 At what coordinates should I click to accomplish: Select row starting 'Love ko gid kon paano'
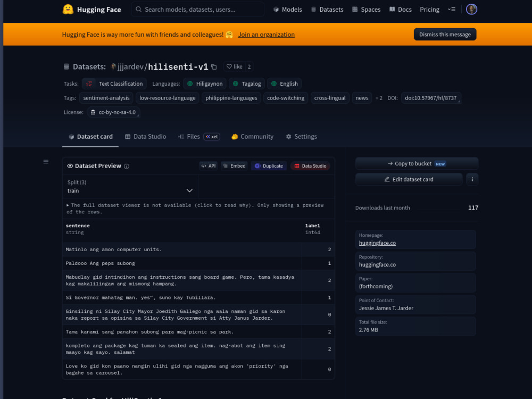(x=198, y=369)
